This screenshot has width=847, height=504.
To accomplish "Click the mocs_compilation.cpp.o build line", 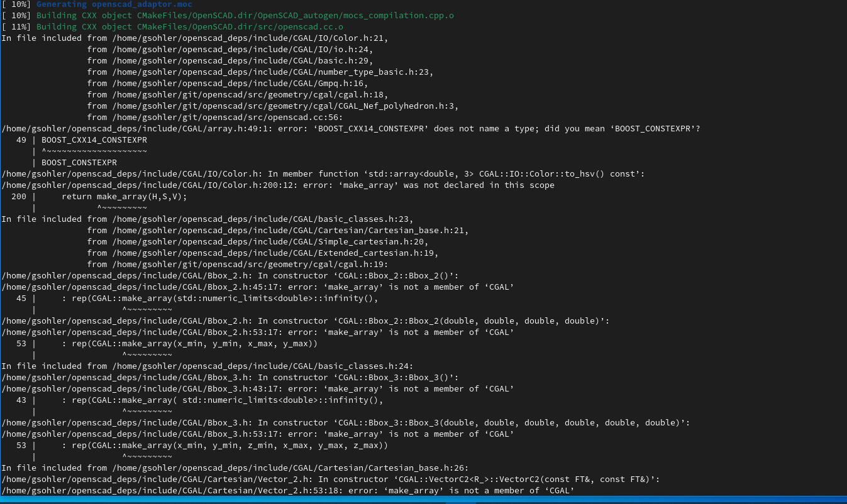I will tap(245, 16).
